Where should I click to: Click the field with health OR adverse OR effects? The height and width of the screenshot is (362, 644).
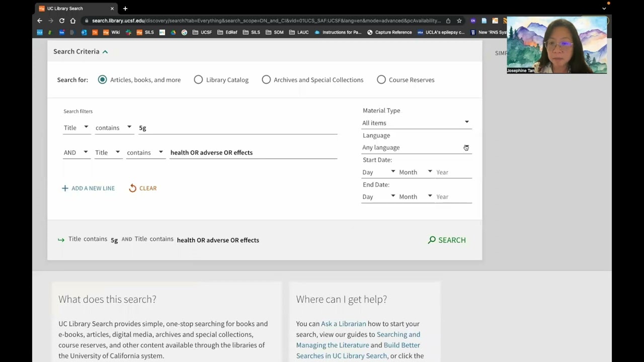(253, 152)
